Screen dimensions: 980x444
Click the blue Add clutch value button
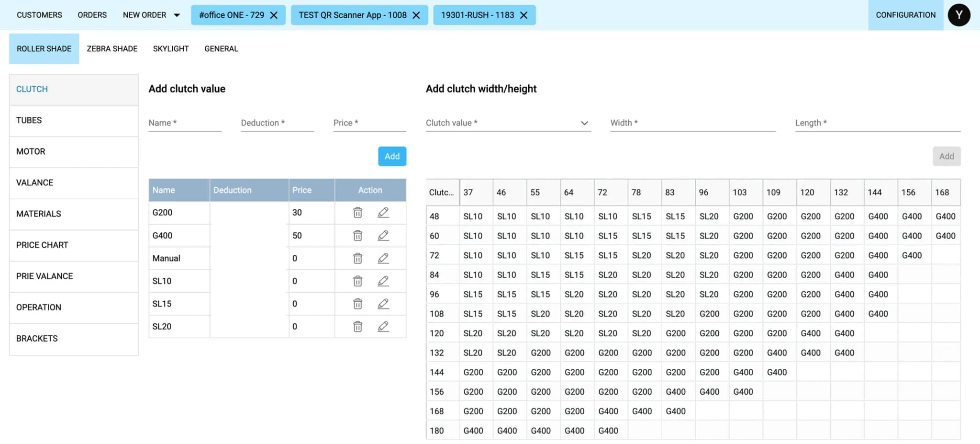click(x=392, y=156)
